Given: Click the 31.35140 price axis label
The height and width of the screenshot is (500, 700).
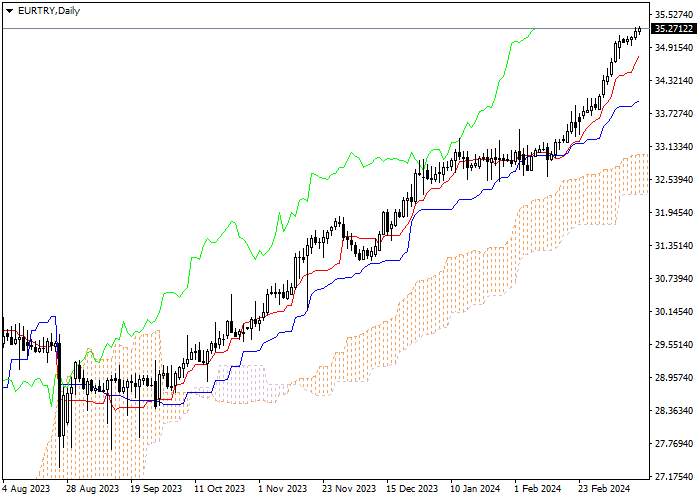Looking at the screenshot, I should pyautogui.click(x=674, y=246).
